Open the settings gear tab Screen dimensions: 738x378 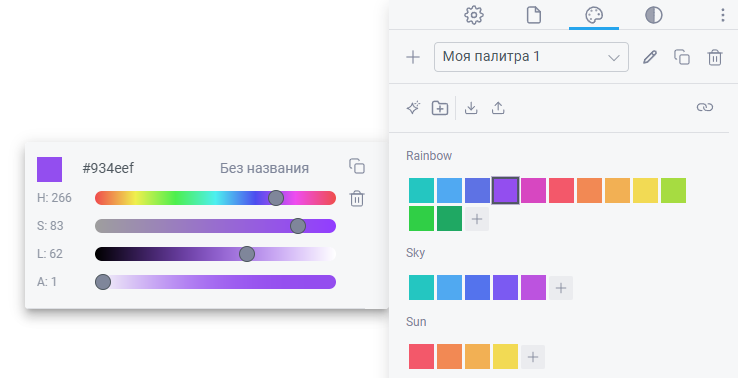(x=473, y=15)
